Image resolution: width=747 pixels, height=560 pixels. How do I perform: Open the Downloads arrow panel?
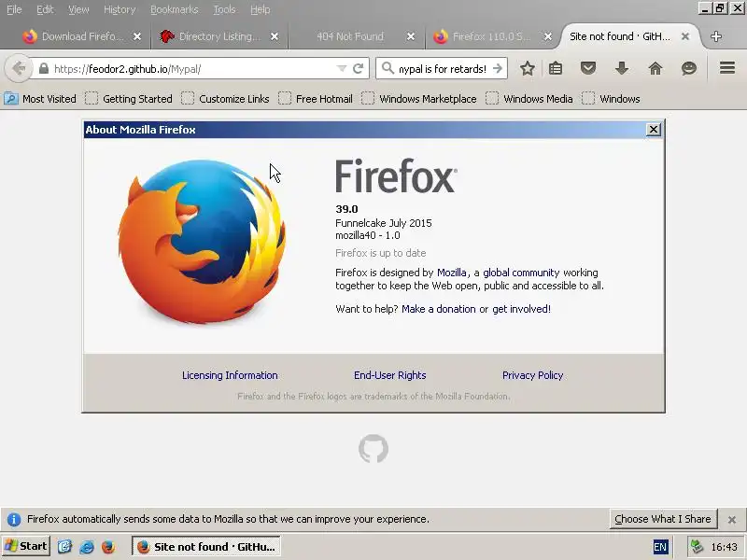coord(622,68)
